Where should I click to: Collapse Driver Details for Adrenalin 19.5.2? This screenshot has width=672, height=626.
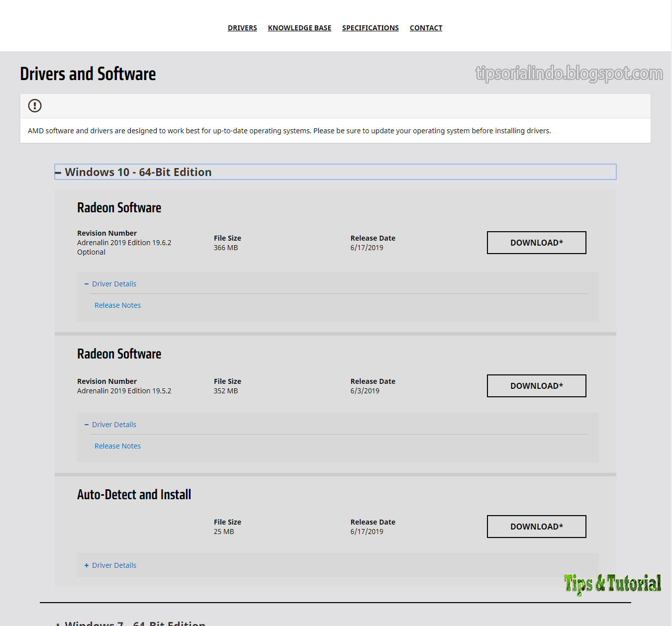[110, 425]
